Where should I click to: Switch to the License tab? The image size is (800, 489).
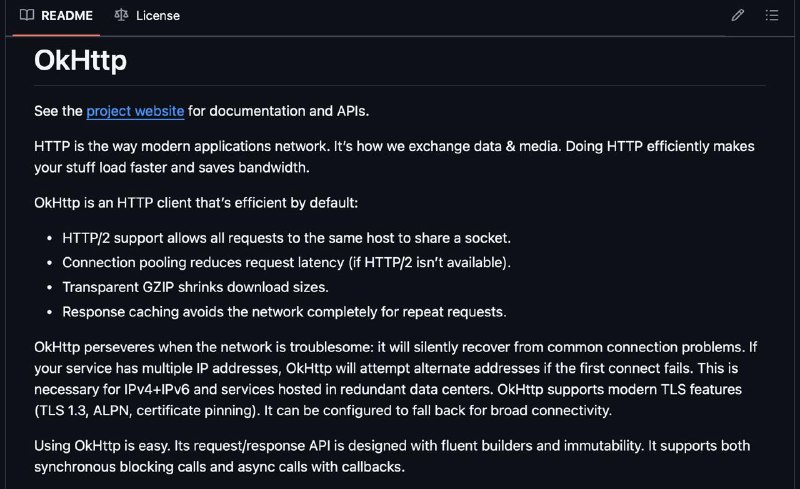tap(147, 16)
